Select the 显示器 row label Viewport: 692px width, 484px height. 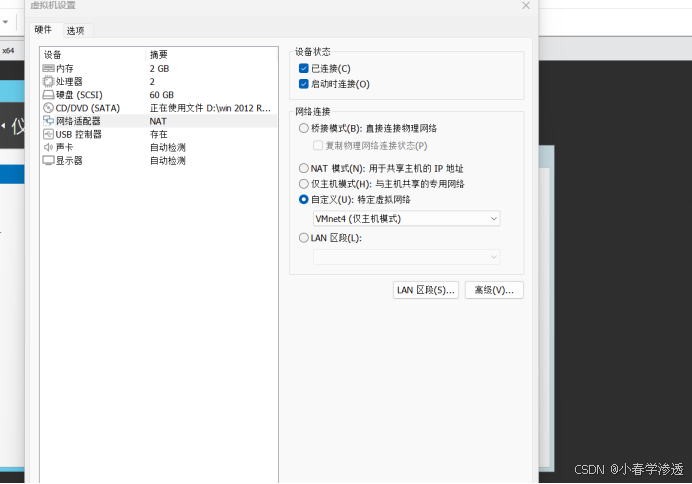(69, 161)
